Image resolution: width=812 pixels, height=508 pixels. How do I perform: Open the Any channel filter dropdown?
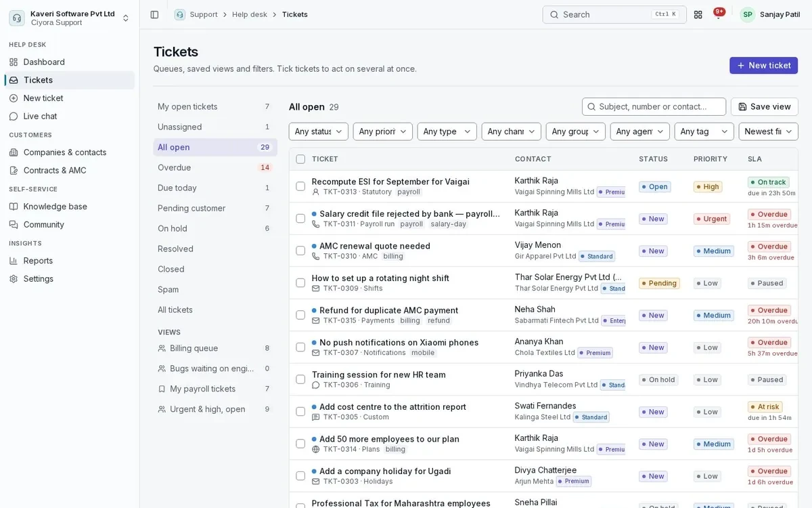pos(512,131)
